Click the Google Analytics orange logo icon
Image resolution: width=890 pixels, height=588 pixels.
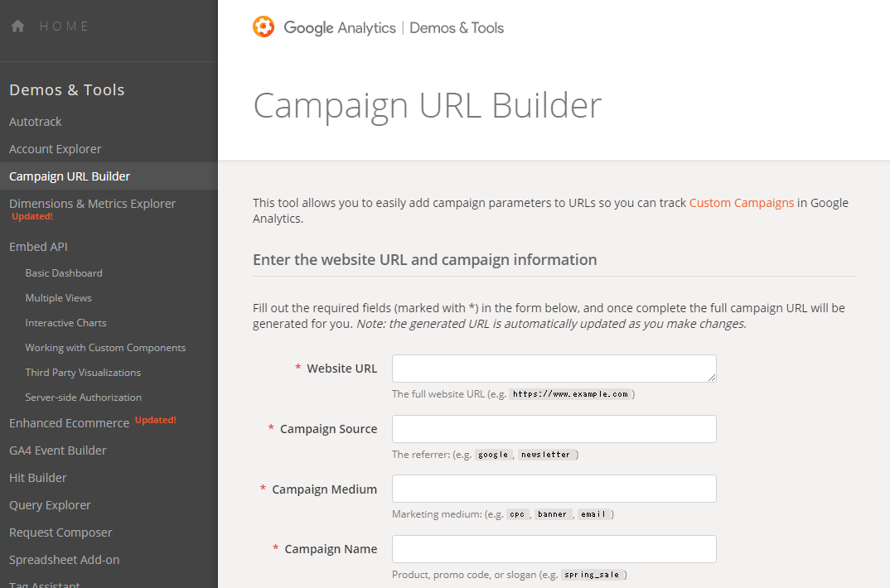pos(264,27)
